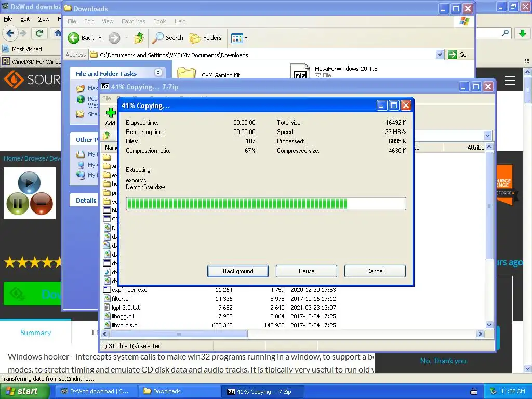Click Background button in copying dialog
The width and height of the screenshot is (532, 399).
pos(238,271)
